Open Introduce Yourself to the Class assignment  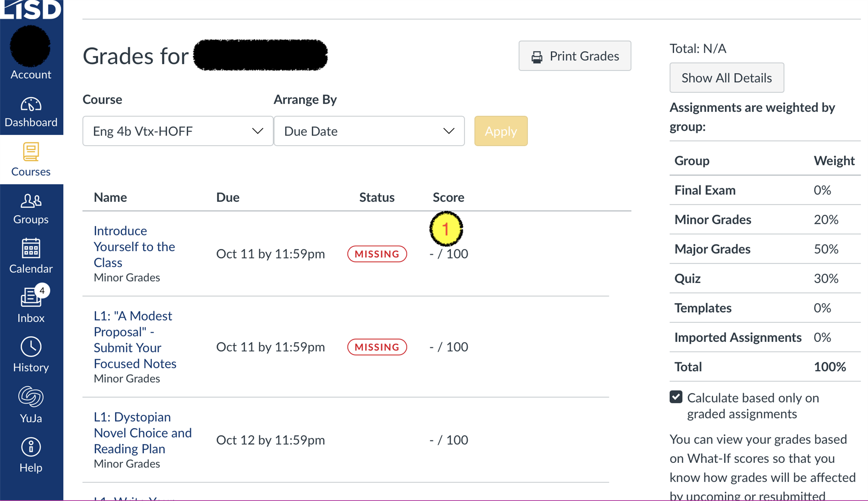134,246
